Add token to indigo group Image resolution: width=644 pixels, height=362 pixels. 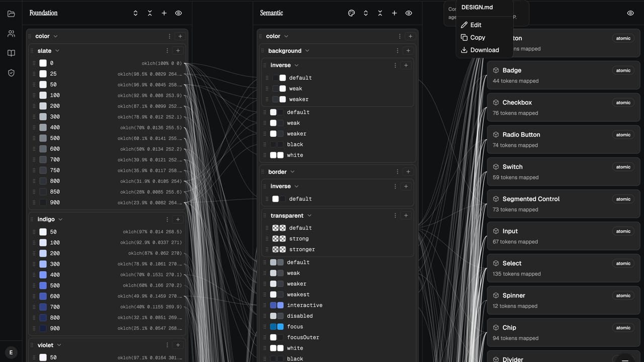(x=178, y=219)
